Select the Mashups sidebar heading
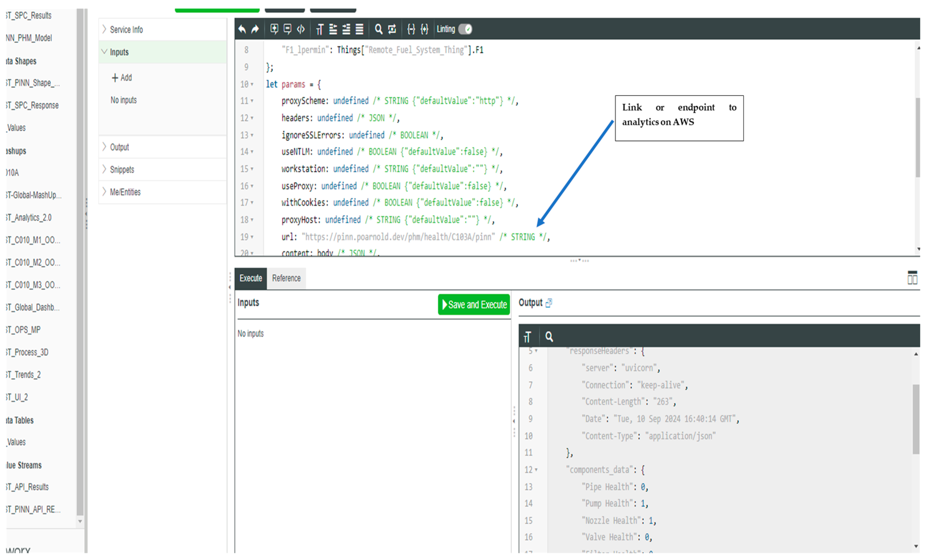 click(16, 151)
